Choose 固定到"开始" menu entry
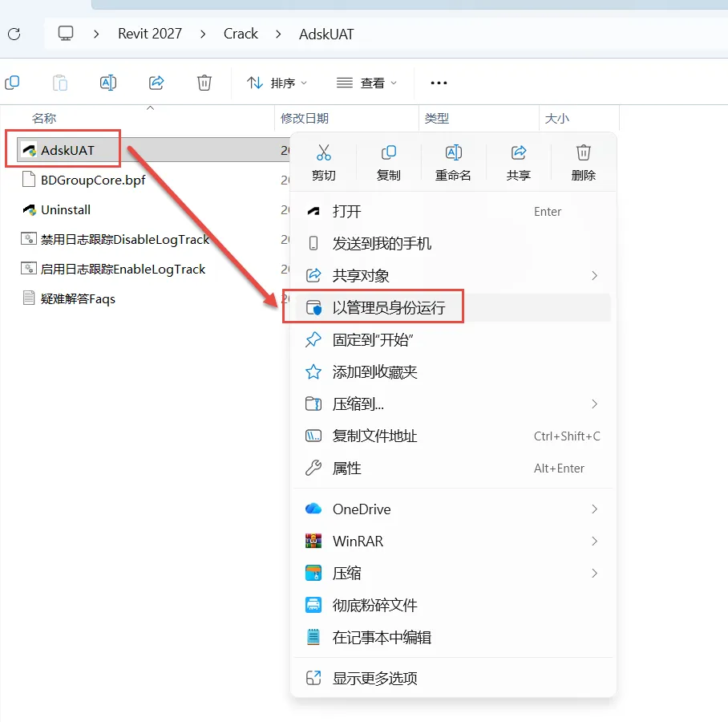 [453, 339]
